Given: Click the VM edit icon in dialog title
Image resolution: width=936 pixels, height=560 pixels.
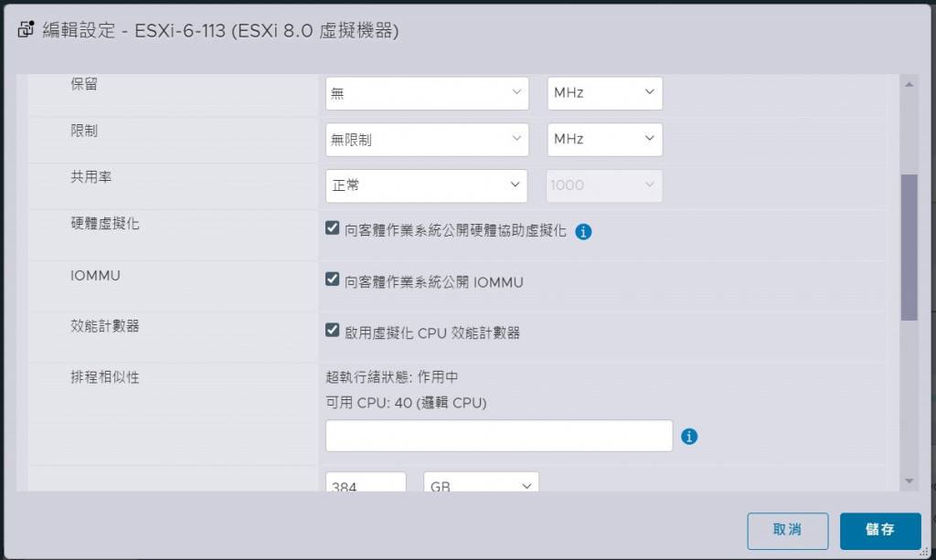Looking at the screenshot, I should [27, 29].
